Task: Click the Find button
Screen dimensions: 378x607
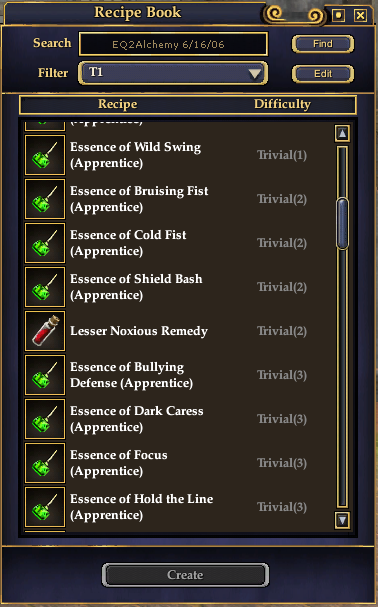Action: 323,44
